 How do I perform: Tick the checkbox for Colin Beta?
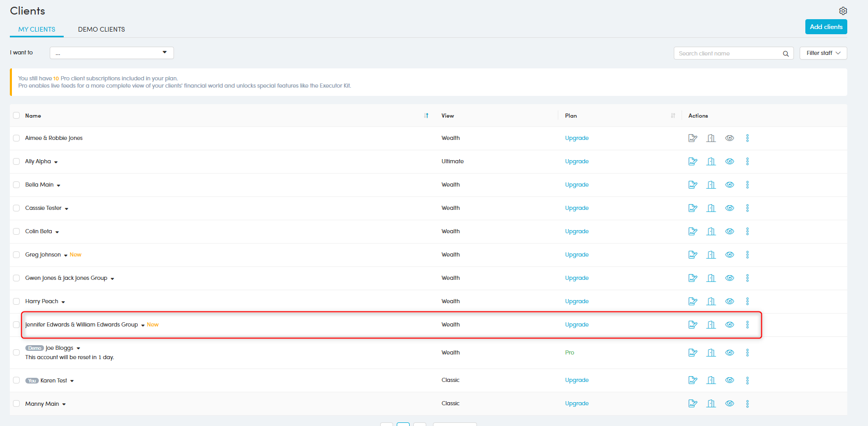pos(17,231)
